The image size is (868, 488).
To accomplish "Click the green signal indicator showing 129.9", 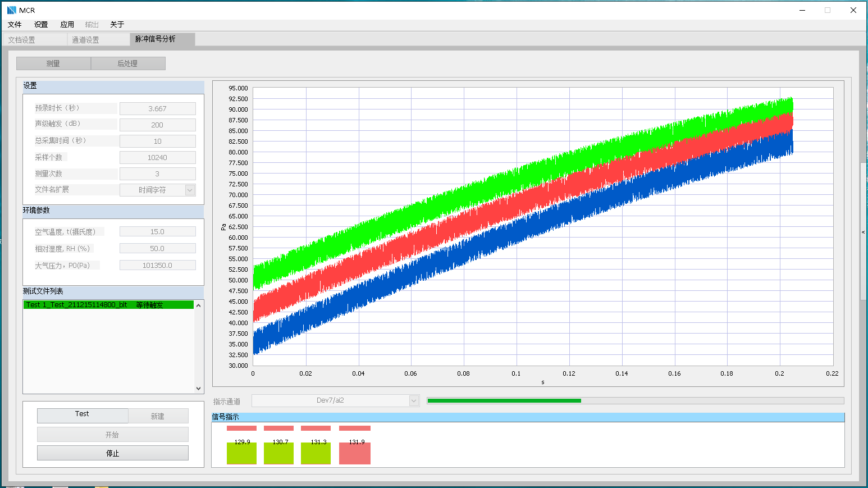I will tap(241, 453).
